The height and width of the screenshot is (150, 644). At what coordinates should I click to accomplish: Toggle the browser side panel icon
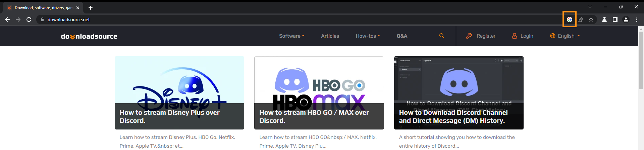[x=615, y=20]
